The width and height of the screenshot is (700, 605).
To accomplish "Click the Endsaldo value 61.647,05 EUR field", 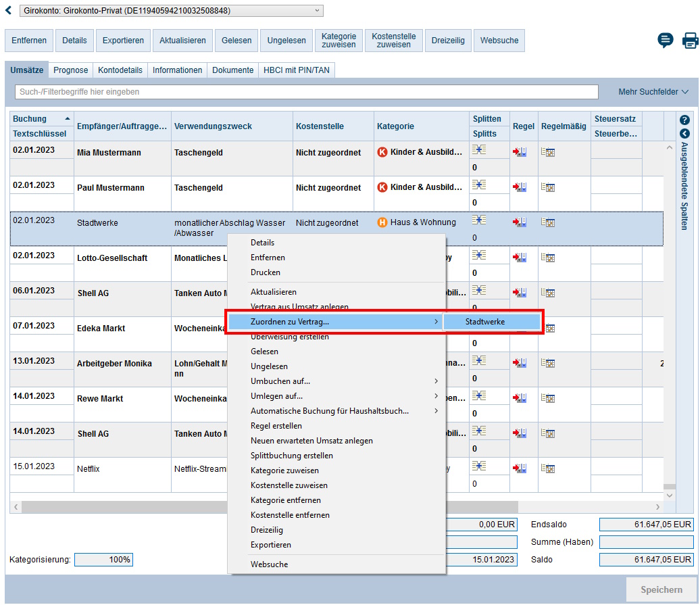I will coord(646,525).
